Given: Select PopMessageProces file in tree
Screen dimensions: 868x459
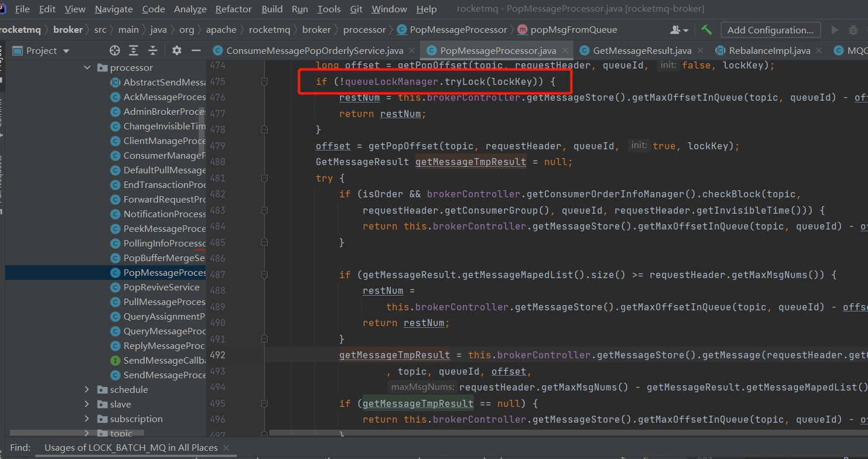Looking at the screenshot, I should tap(105, 273).
